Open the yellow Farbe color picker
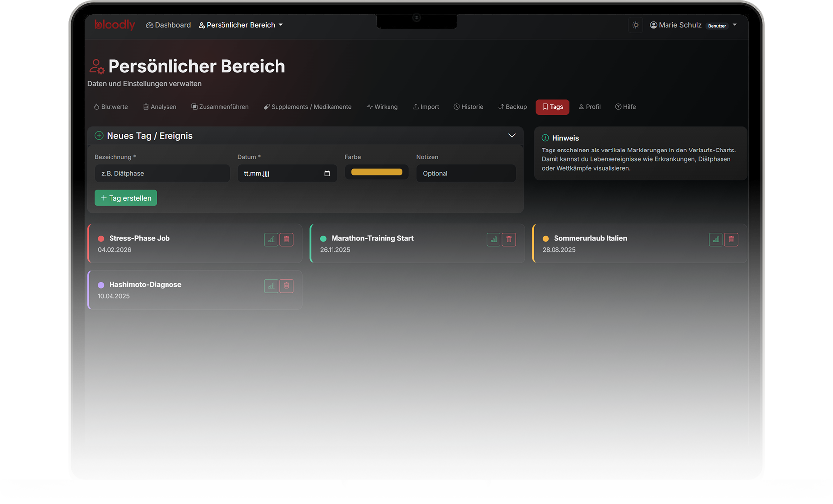 [377, 172]
